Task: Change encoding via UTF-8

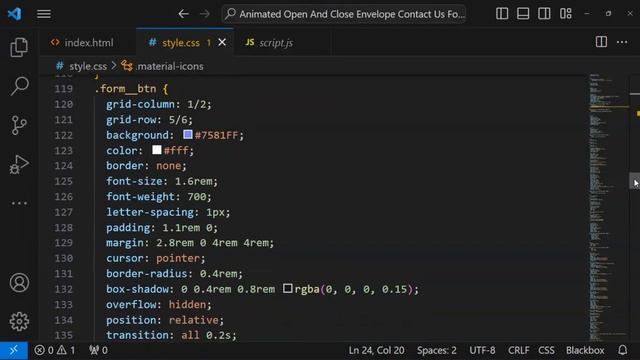Action: [x=482, y=350]
